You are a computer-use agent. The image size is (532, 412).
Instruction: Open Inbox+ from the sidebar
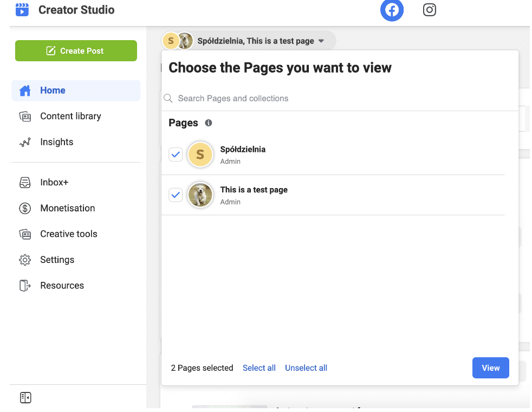click(x=54, y=182)
